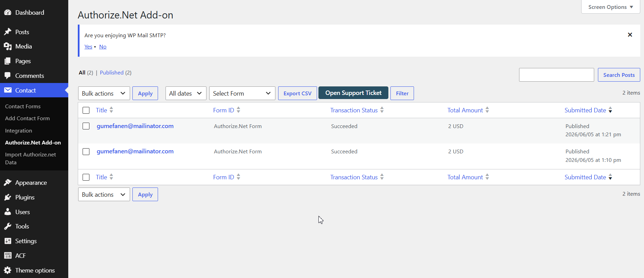Click Open Support Ticket button
The width and height of the screenshot is (644, 278).
tap(353, 93)
